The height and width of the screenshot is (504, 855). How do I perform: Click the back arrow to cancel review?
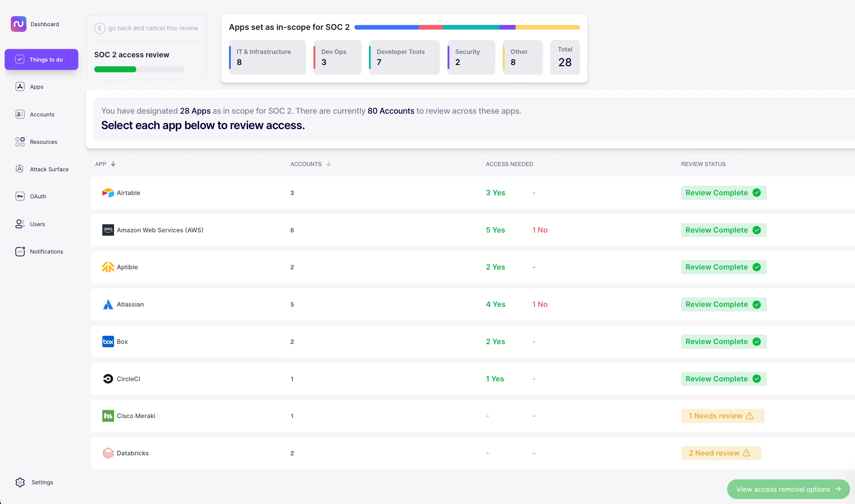pyautogui.click(x=100, y=28)
